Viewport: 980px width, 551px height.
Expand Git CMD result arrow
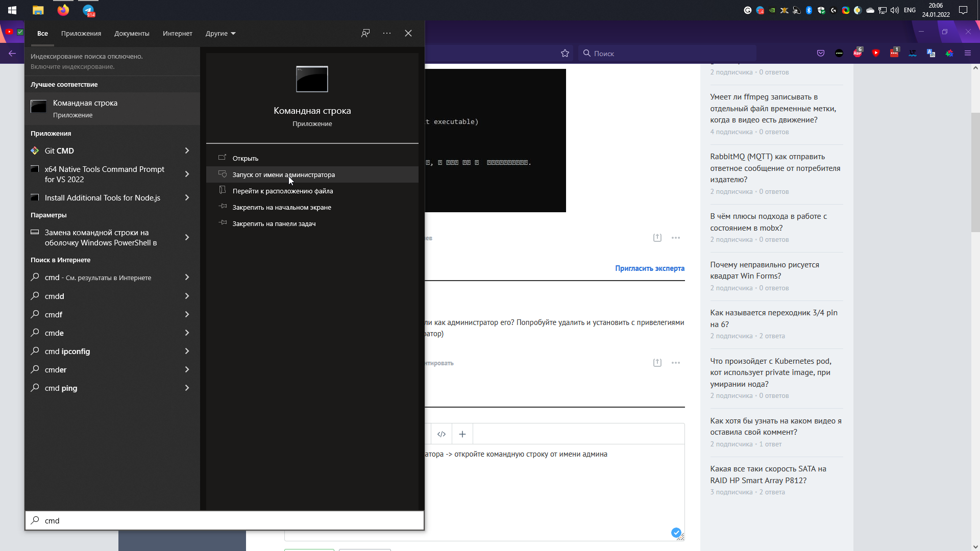[187, 151]
